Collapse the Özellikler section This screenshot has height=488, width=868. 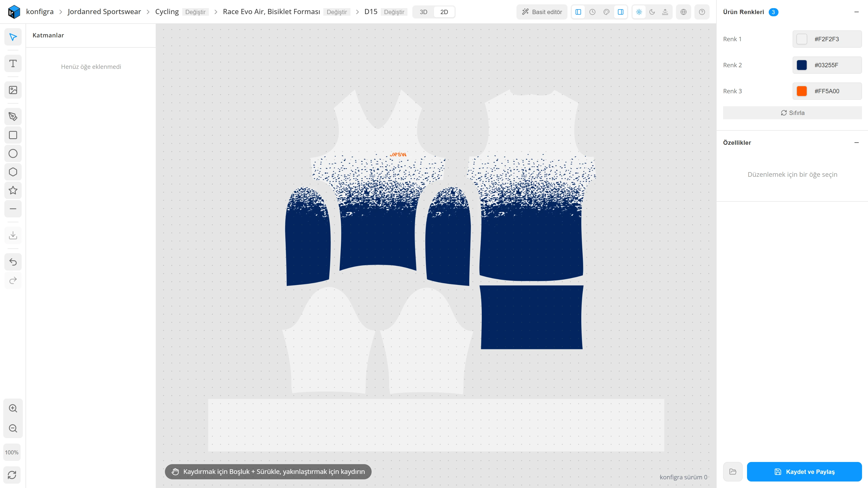857,142
